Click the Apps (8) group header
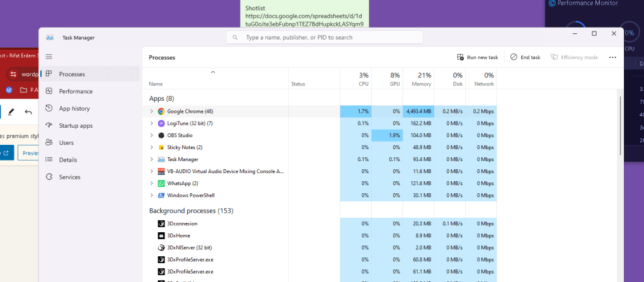The image size is (644, 282). coord(161,99)
